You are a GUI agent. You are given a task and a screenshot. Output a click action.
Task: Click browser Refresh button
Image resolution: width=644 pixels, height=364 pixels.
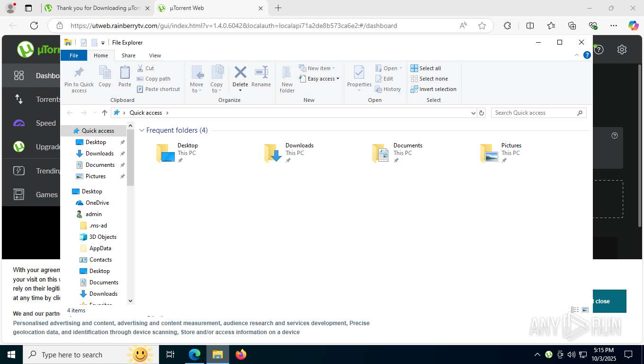coord(34,26)
